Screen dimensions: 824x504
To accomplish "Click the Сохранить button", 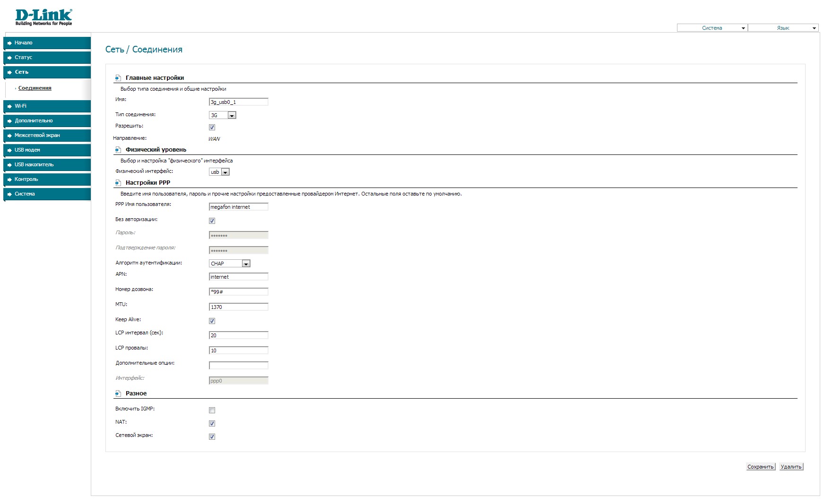I will click(760, 467).
